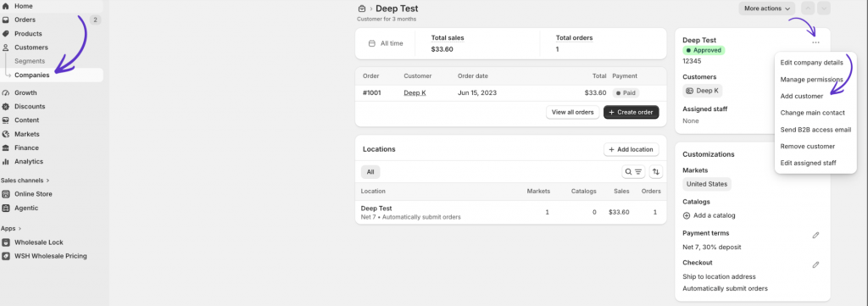Click the Online Store icon
Image resolution: width=868 pixels, height=306 pixels.
(6, 194)
